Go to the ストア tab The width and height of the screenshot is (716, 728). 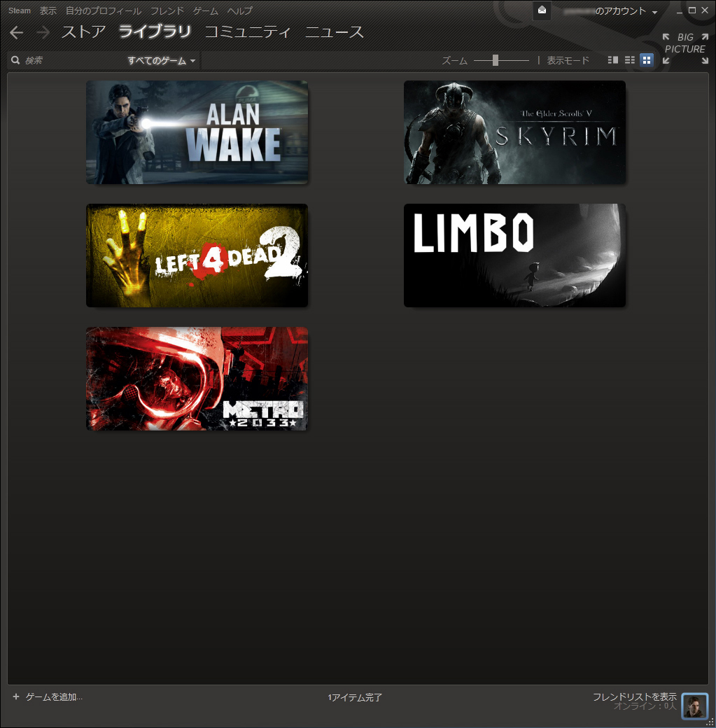pos(83,31)
